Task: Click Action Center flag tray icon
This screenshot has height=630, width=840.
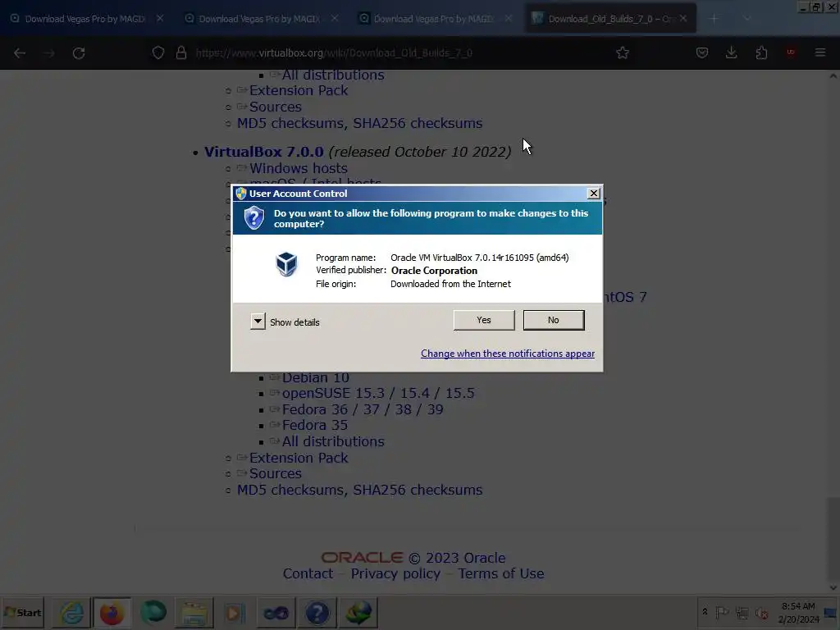Action: pos(722,612)
